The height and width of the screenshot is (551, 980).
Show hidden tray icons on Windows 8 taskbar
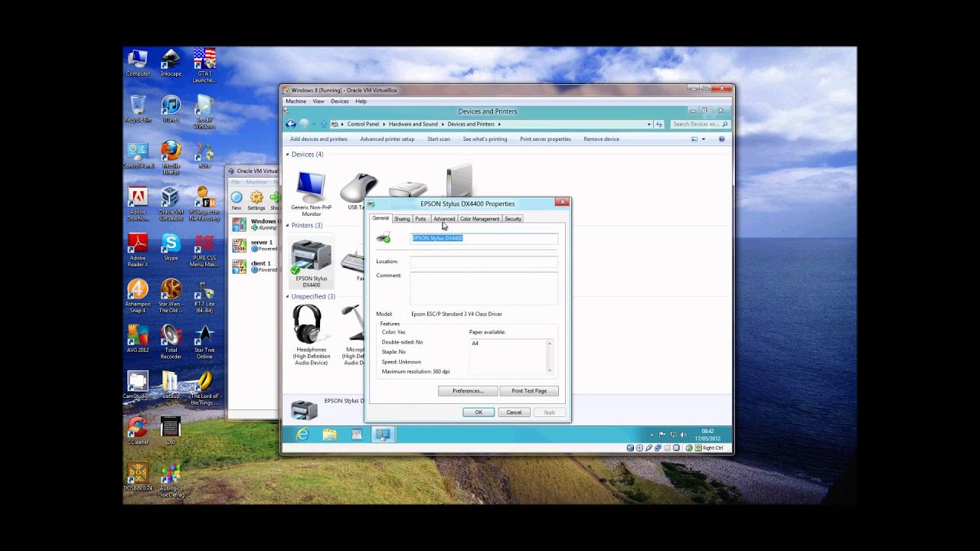click(x=652, y=435)
